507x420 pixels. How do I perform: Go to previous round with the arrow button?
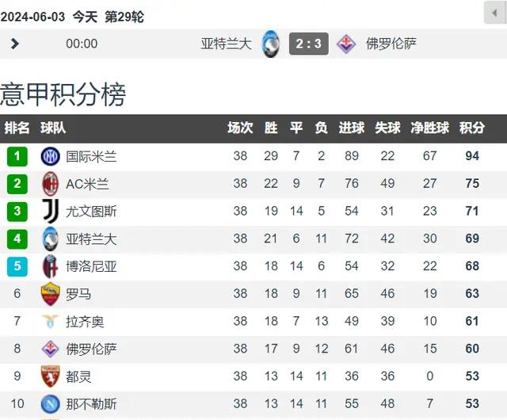tap(494, 13)
